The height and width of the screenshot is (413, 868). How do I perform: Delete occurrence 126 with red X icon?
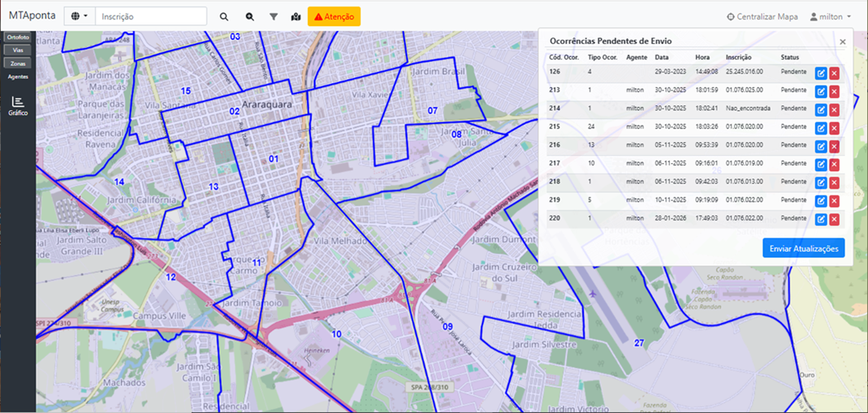835,73
